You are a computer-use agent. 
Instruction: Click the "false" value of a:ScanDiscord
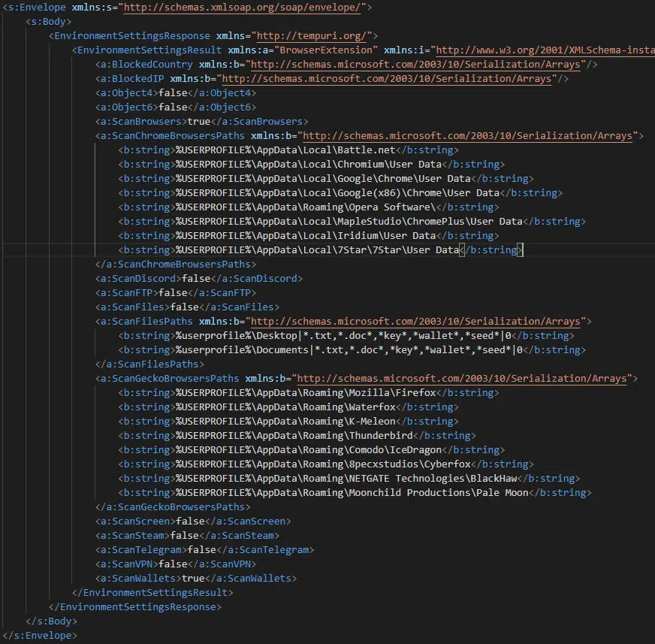coord(196,279)
